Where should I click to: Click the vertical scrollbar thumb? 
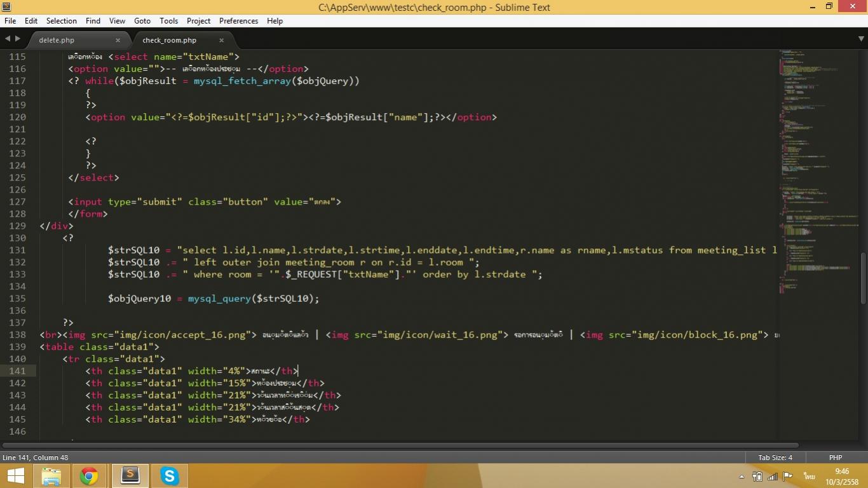[x=864, y=278]
